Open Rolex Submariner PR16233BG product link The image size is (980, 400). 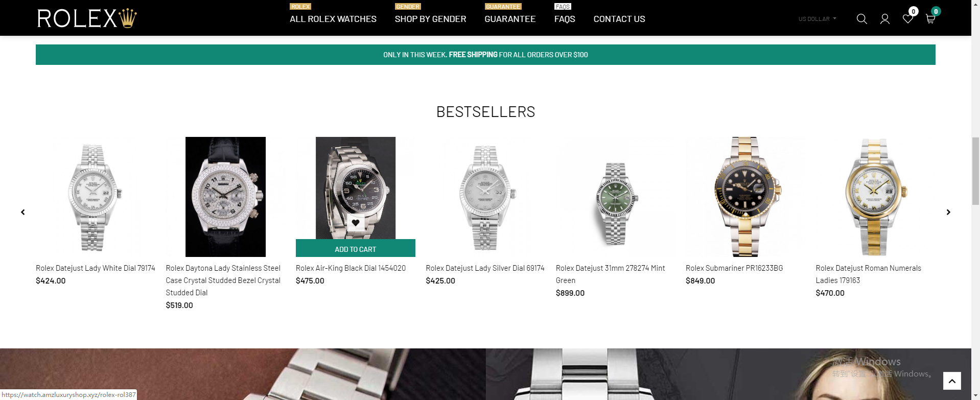coord(734,268)
